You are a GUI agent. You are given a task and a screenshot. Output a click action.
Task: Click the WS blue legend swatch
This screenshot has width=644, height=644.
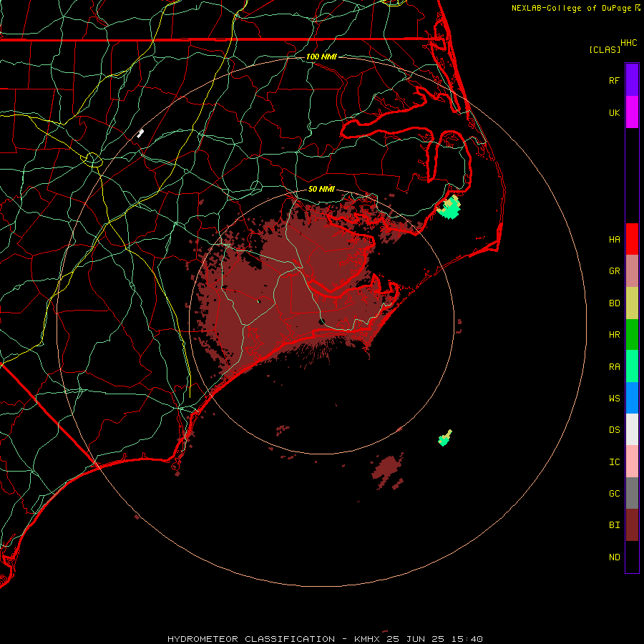pos(632,398)
